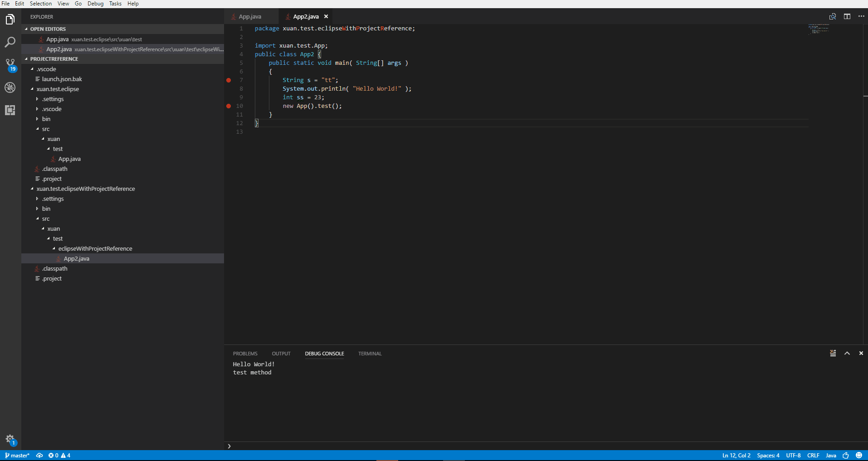Toggle the breakpoint on line 7
This screenshot has width=868, height=461.
(229, 80)
